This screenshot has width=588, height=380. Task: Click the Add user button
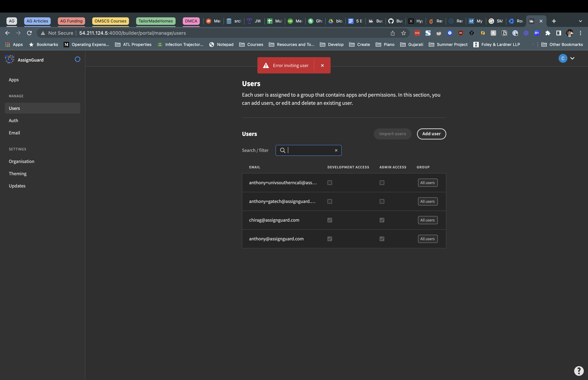point(431,134)
